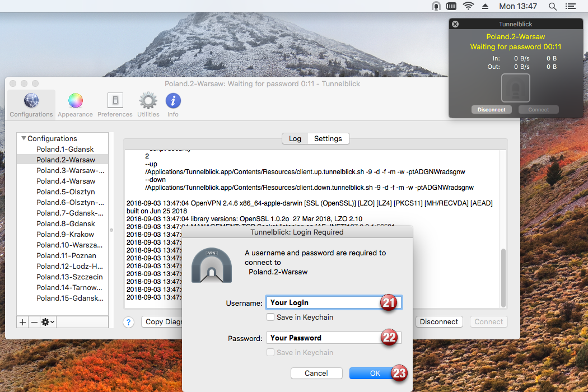
Task: Click the Tunnelblick VPN tunnel logo in dialog
Action: coord(212,265)
